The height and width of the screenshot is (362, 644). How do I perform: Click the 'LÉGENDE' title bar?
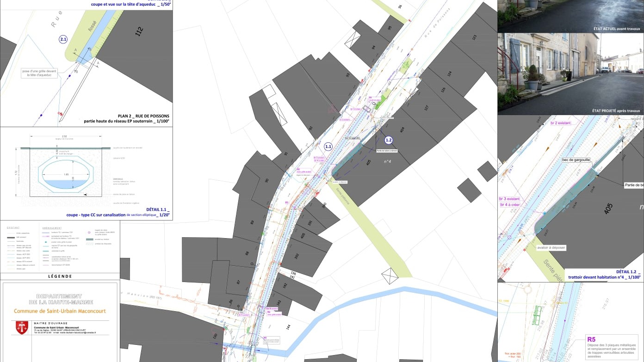(x=60, y=276)
